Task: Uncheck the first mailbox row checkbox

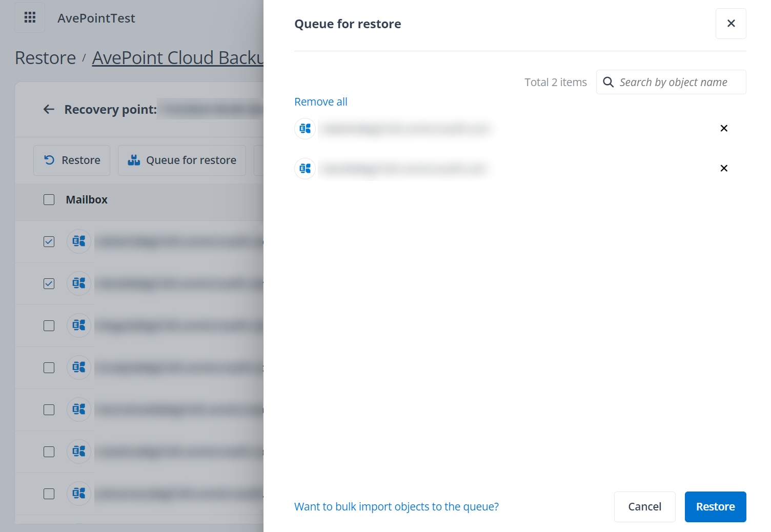Action: (49, 241)
